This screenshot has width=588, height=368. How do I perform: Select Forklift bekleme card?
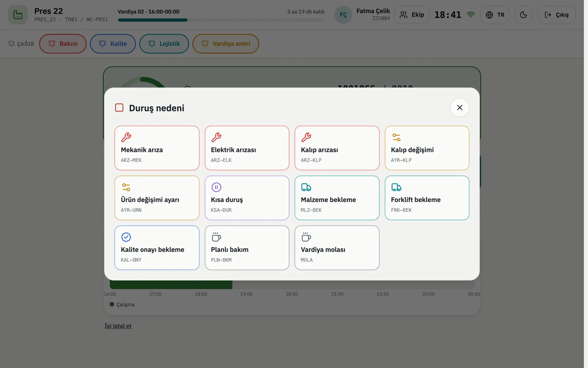point(427,198)
